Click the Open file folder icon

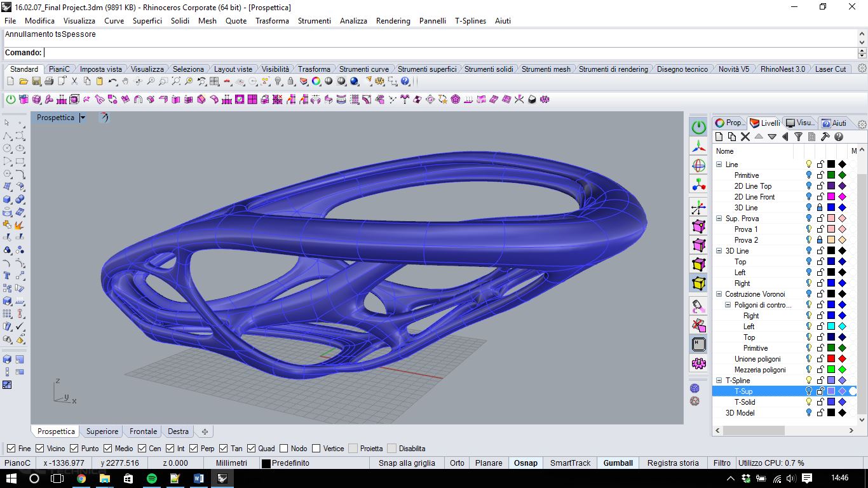(24, 81)
